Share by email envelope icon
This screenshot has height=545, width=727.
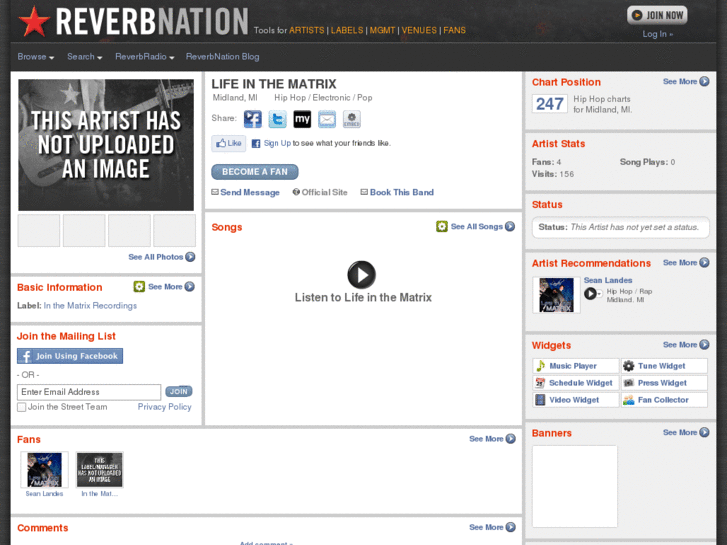(x=327, y=119)
